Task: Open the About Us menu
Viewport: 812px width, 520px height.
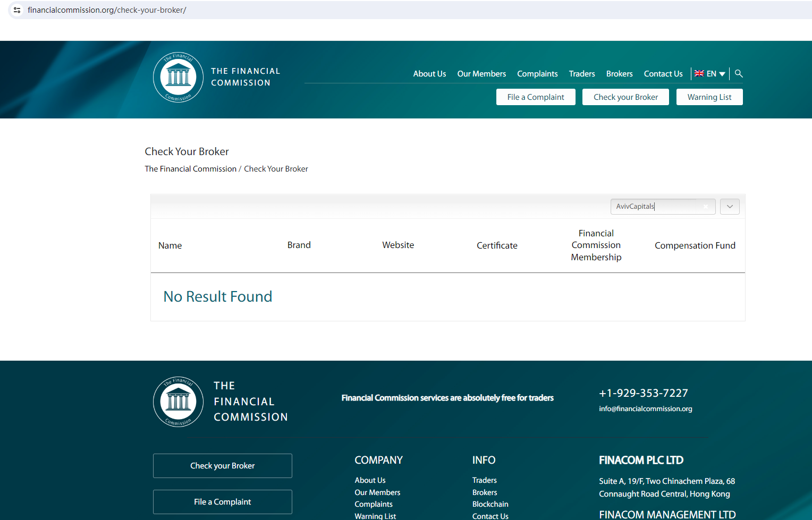Action: (429, 74)
